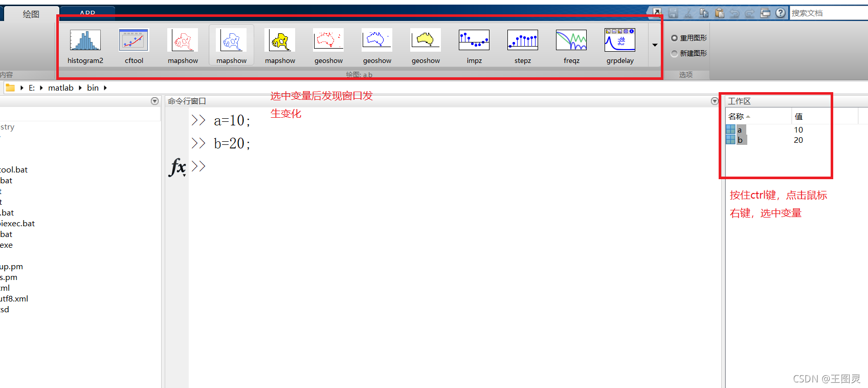The image size is (868, 388).
Task: Click matlab folder in the address path
Action: tap(61, 88)
